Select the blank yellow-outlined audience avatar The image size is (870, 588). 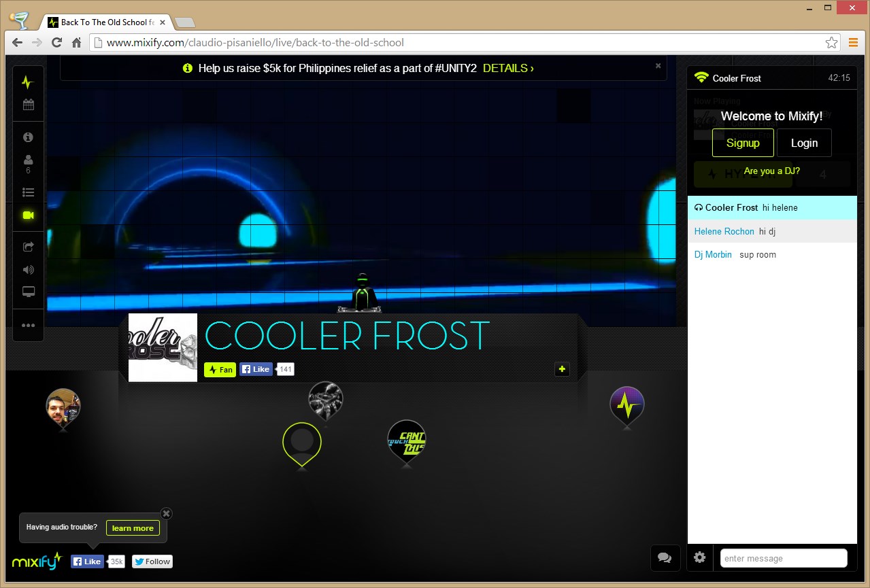302,443
